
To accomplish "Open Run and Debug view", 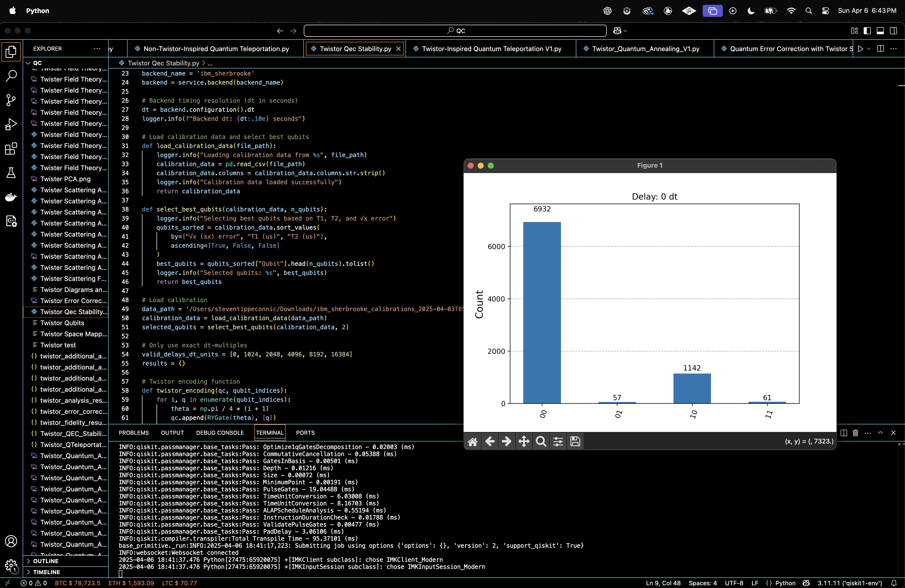I will (x=11, y=124).
